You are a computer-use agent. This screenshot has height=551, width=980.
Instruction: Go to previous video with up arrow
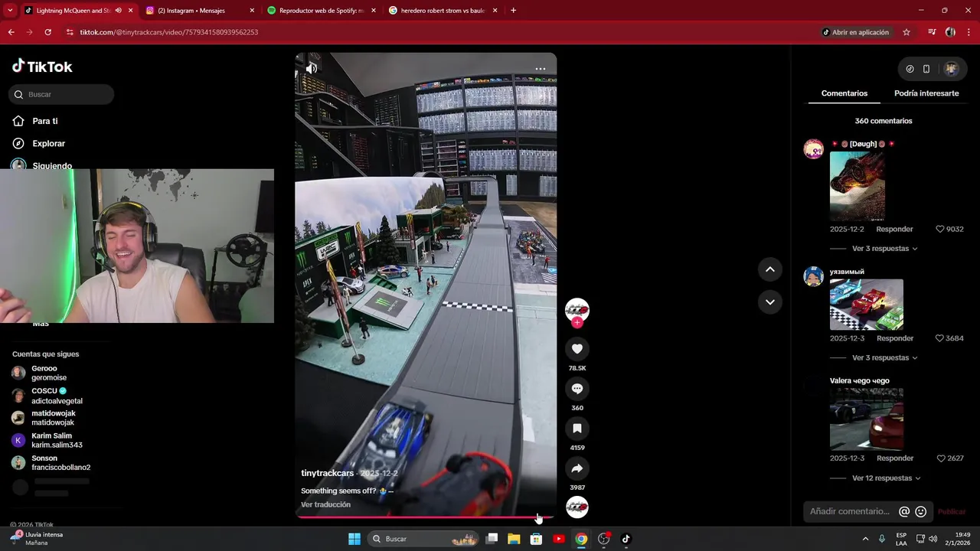click(770, 269)
